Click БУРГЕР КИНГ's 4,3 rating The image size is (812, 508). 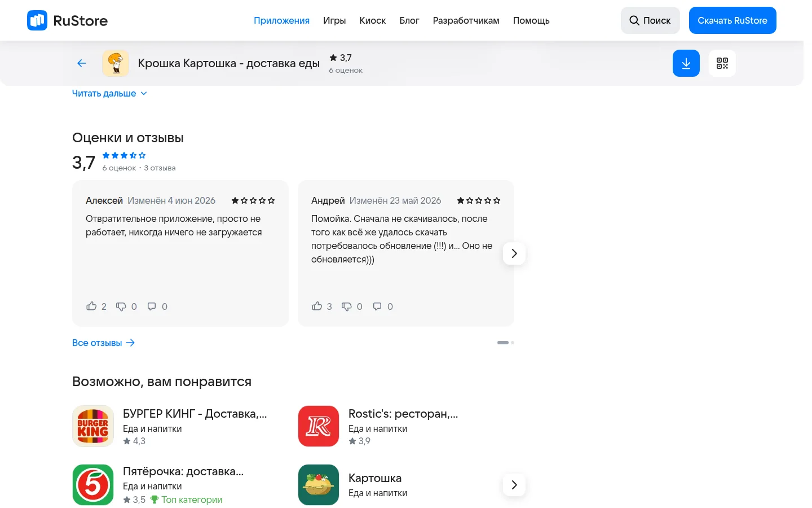[134, 441]
